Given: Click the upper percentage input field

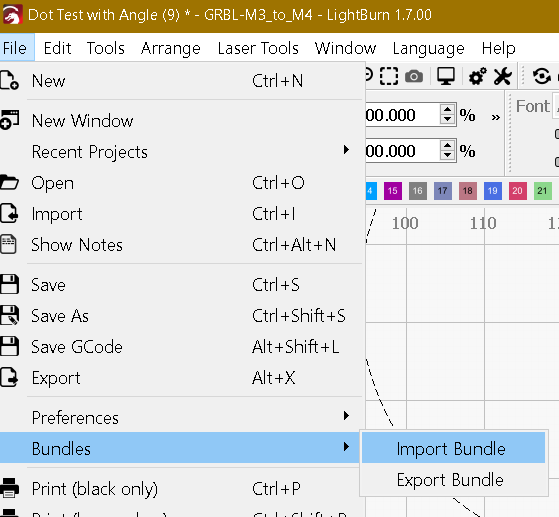Looking at the screenshot, I should [403, 114].
